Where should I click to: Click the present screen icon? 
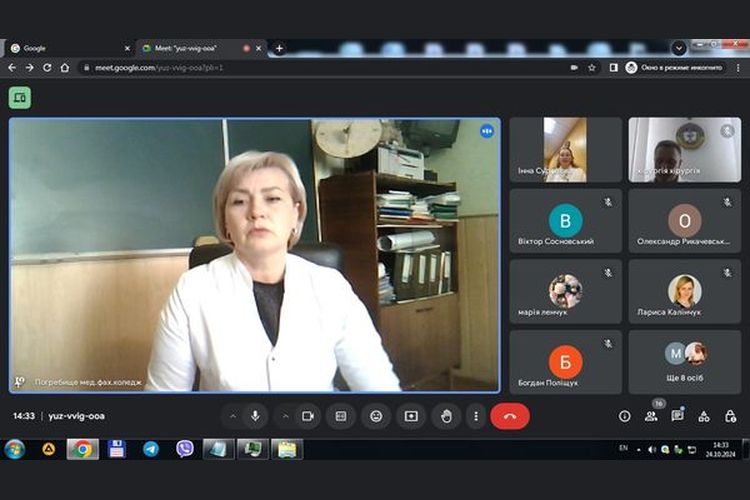411,416
